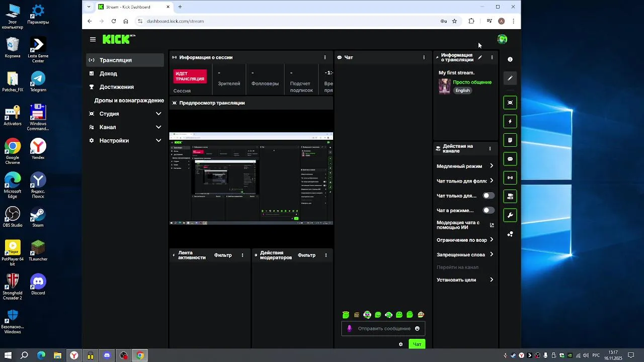This screenshot has height=362, width=644.
Task: Click the Просто общение category thumbnail image
Action: tap(445, 86)
